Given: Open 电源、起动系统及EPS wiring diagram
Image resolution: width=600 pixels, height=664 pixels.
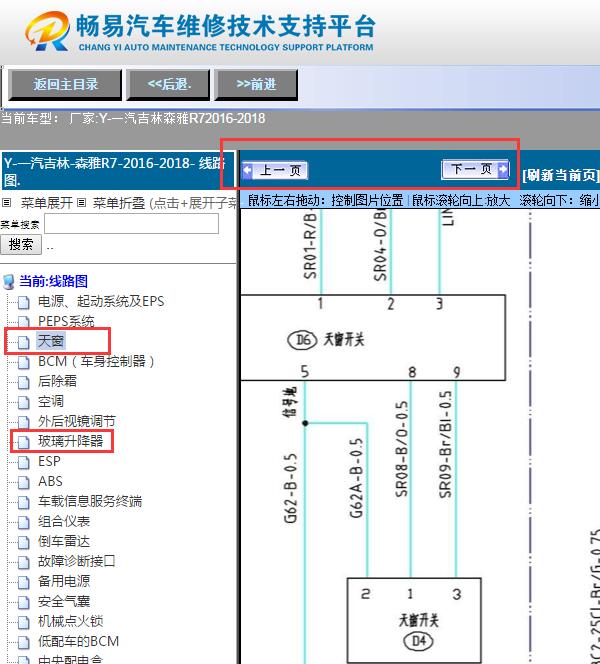Looking at the screenshot, I should [101, 302].
